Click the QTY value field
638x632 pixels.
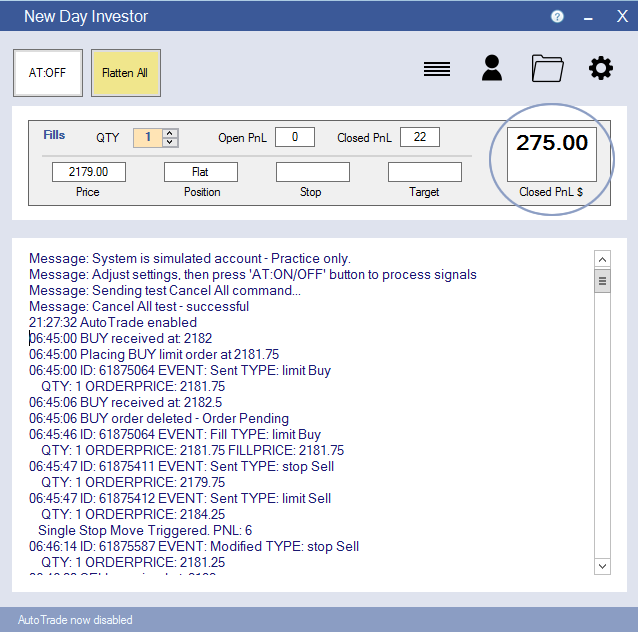tap(147, 137)
